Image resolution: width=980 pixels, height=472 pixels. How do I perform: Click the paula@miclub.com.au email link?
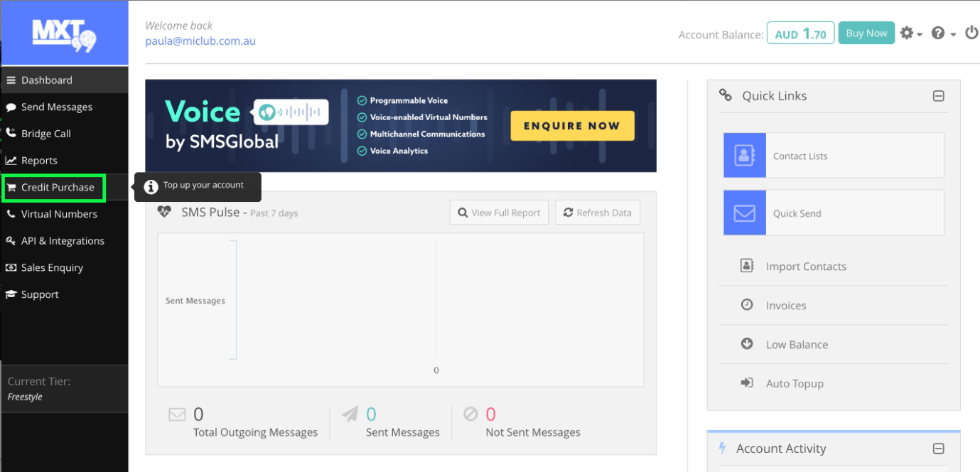(x=200, y=41)
